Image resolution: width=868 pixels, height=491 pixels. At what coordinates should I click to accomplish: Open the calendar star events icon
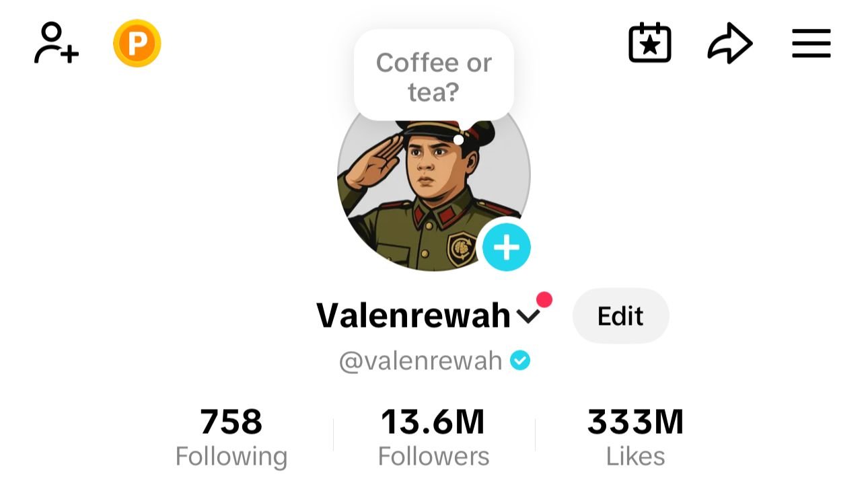(x=649, y=43)
